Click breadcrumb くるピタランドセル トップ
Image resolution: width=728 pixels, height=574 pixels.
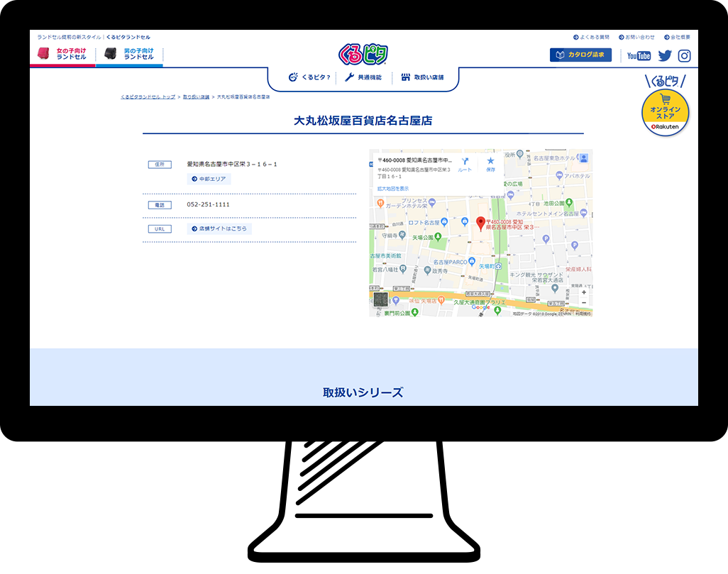coord(148,97)
